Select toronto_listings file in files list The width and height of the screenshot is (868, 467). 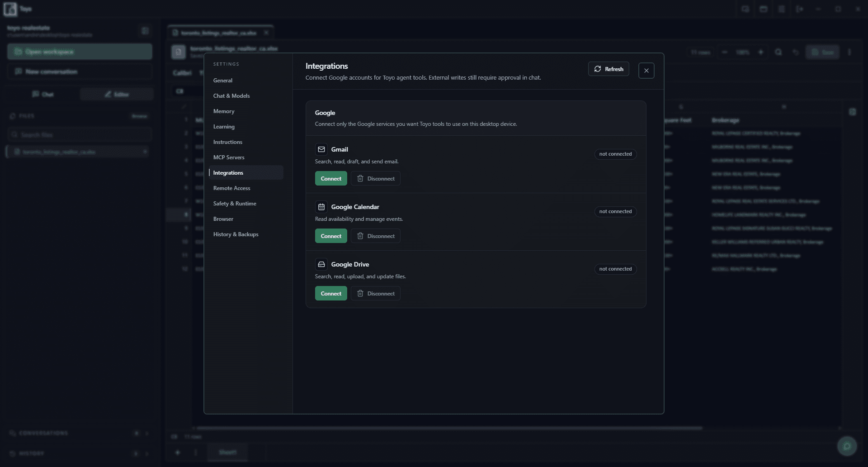[x=77, y=152]
